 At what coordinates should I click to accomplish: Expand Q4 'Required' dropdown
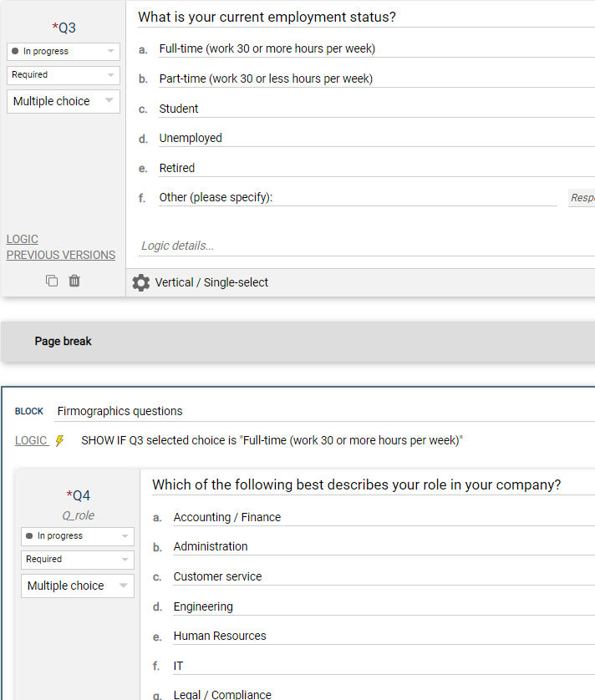[78, 560]
